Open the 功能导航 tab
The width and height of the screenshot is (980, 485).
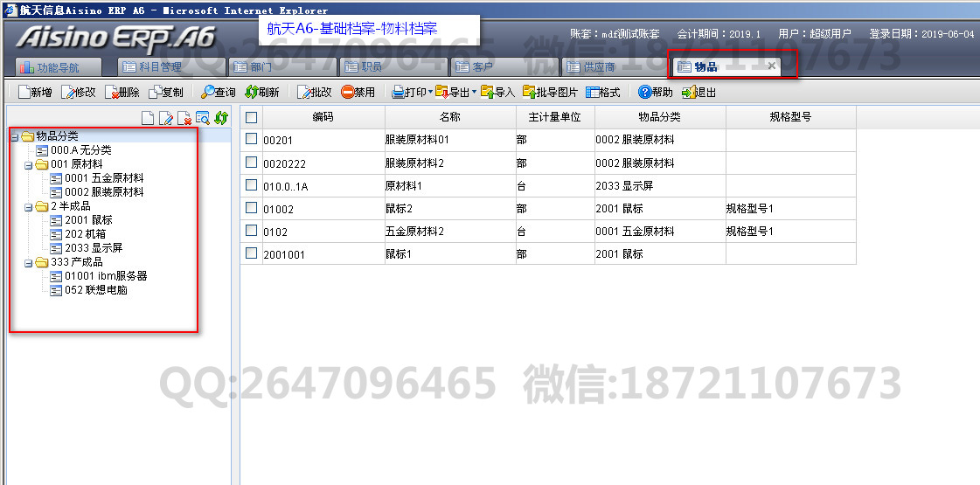click(x=58, y=66)
